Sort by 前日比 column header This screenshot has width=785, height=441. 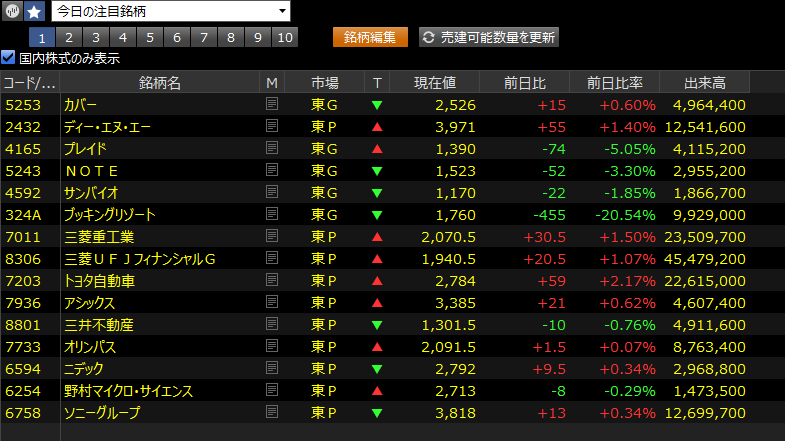click(x=525, y=83)
